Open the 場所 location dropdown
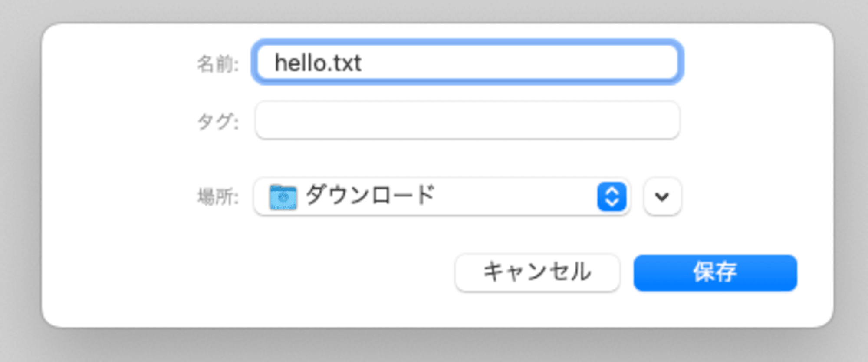This screenshot has height=362, width=868. (x=442, y=197)
